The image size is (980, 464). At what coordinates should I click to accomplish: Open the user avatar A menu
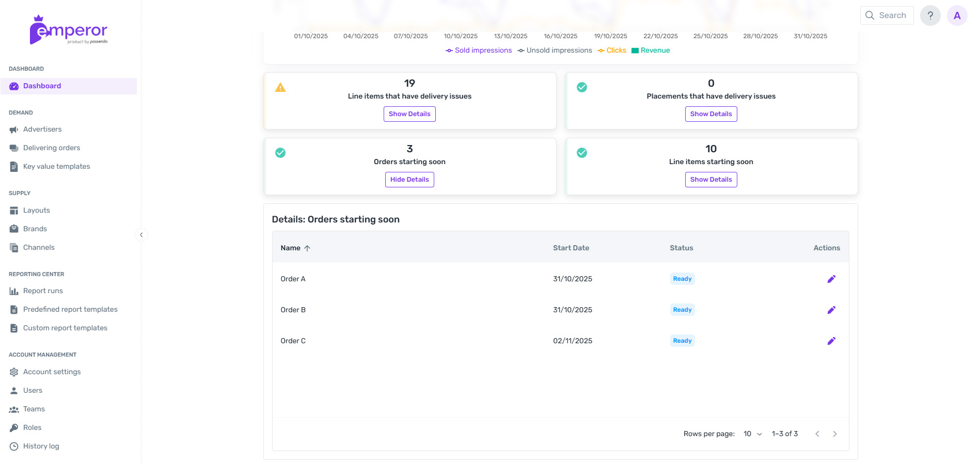point(957,15)
